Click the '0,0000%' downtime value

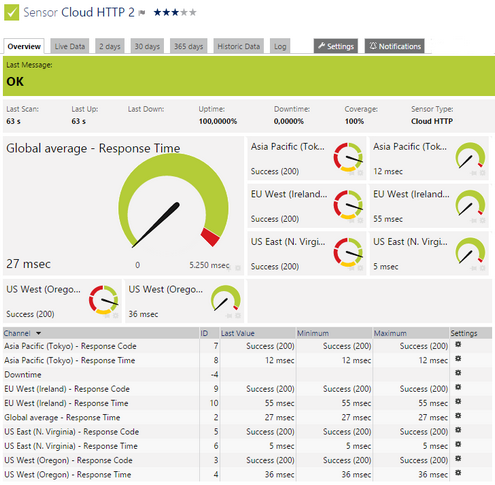pyautogui.click(x=289, y=121)
